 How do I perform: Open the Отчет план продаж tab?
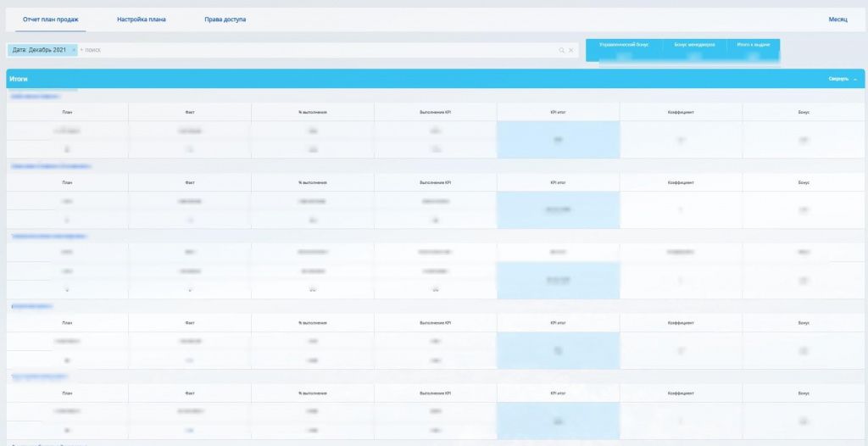pyautogui.click(x=50, y=19)
